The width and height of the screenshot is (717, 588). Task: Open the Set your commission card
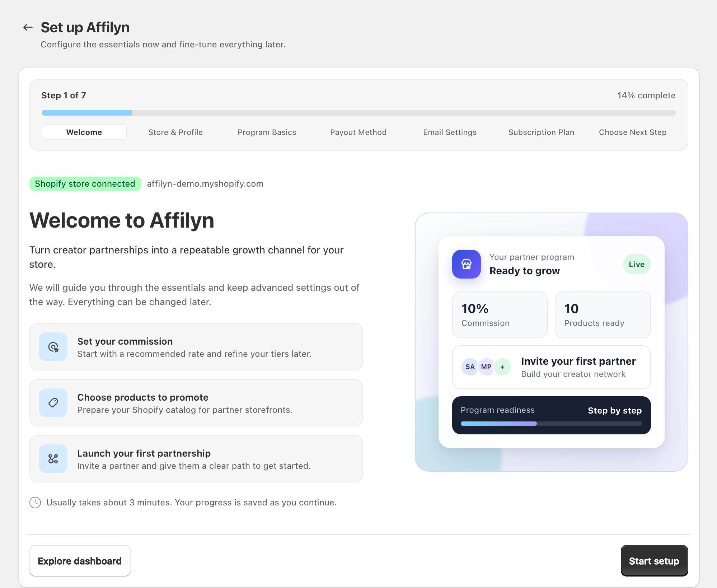click(196, 347)
